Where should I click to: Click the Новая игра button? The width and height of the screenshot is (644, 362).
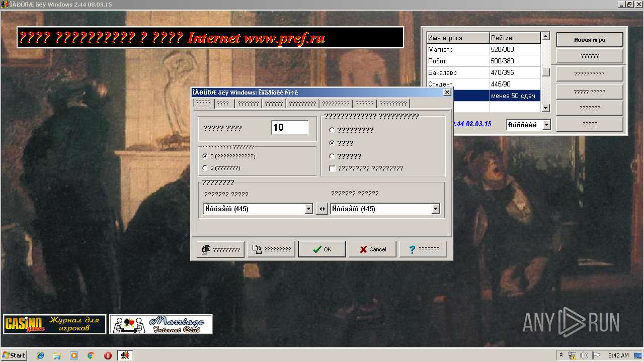coord(590,40)
